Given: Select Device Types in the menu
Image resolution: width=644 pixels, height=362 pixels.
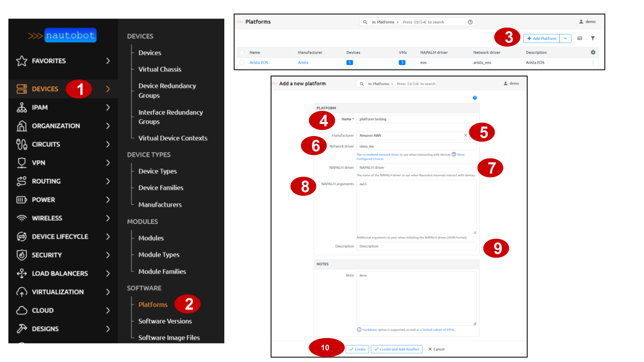Looking at the screenshot, I should coord(158,171).
